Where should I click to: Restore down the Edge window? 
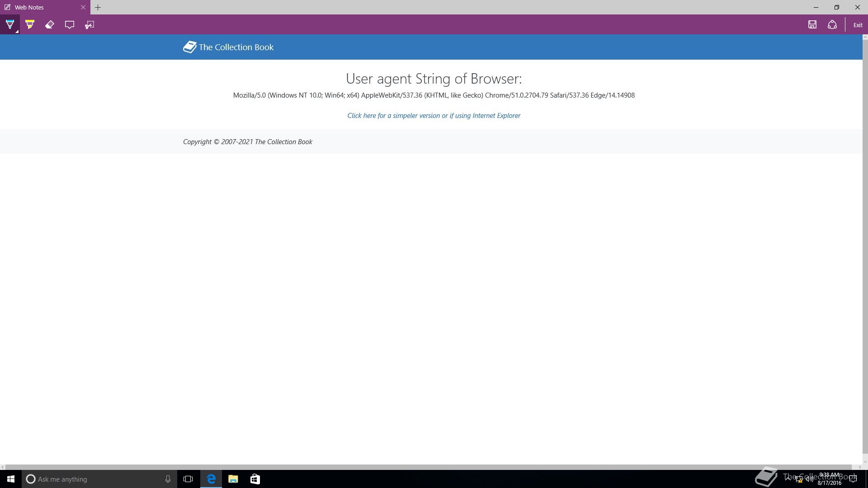(x=837, y=7)
